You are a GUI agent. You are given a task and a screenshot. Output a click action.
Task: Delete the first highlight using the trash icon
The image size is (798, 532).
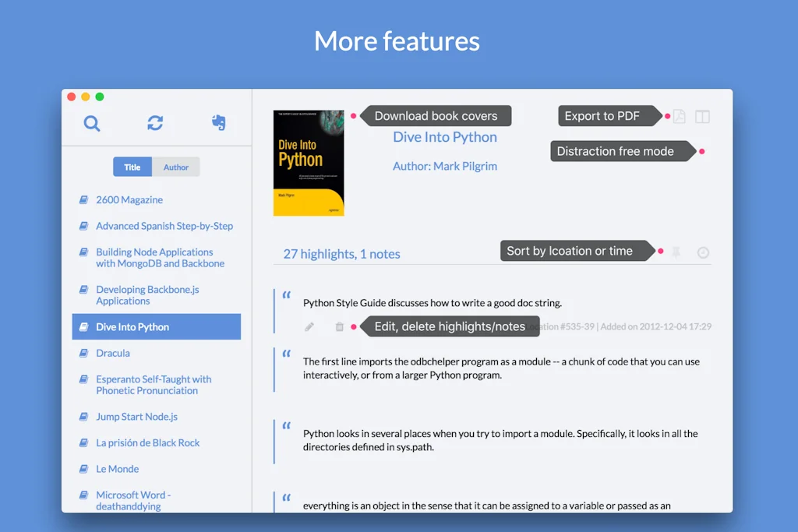coord(339,327)
